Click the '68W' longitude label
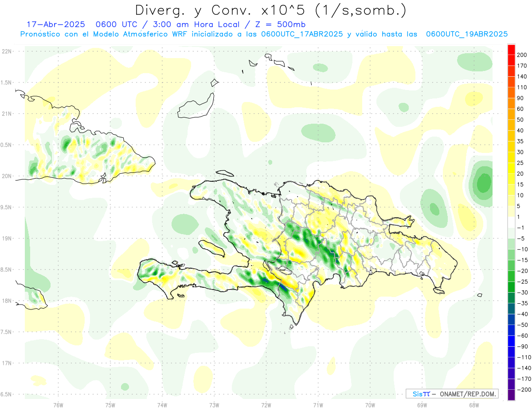Image resolution: width=532 pixels, height=411 pixels. 474,405
